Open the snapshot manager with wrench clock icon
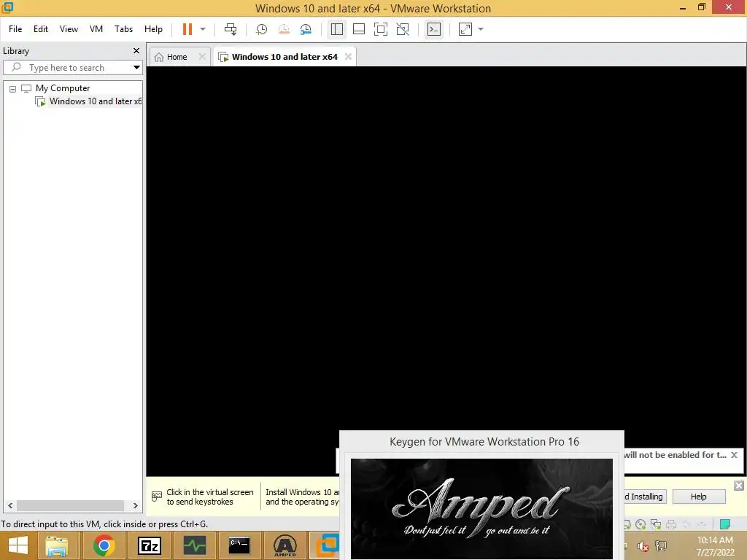The height and width of the screenshot is (560, 747). [306, 29]
